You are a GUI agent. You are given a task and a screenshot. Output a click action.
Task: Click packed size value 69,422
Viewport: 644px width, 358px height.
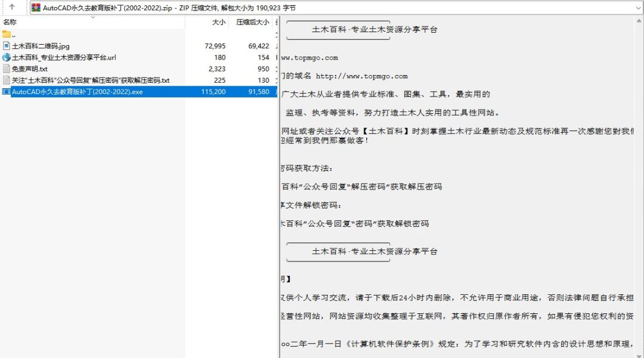[259, 46]
